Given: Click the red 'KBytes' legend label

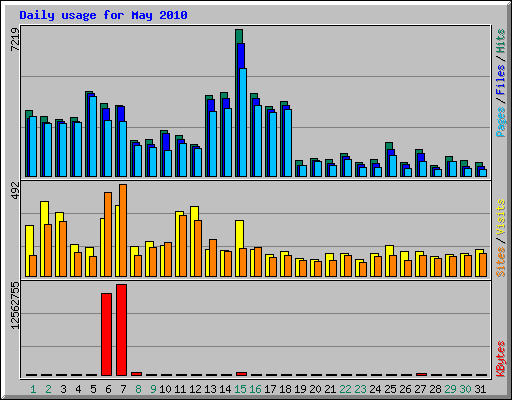Looking at the screenshot, I should click(501, 359).
